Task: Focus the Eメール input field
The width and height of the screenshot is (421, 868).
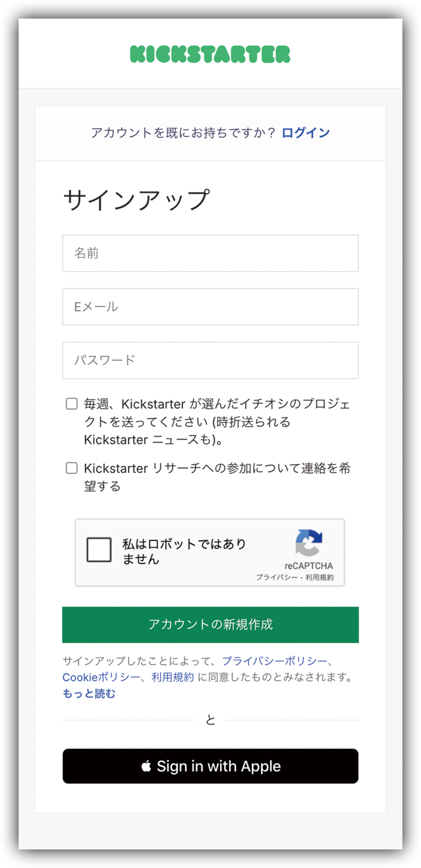Action: pos(210,307)
